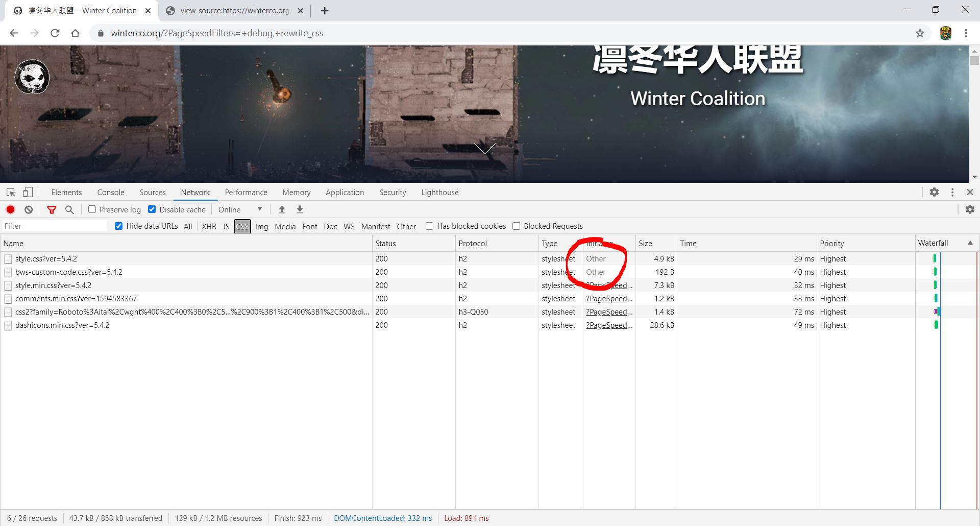Switch to the Elements tab
The image size is (980, 526).
(x=66, y=193)
